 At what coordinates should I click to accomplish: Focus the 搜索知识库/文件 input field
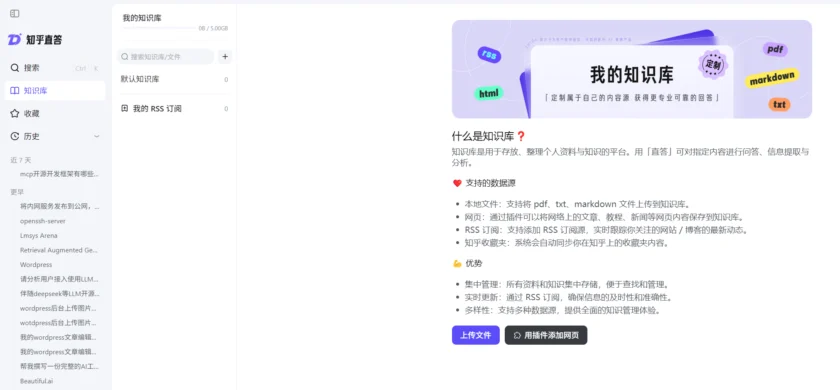coord(166,56)
